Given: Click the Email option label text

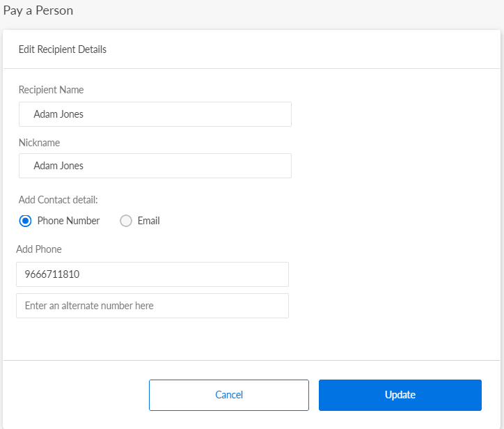Looking at the screenshot, I should [148, 221].
